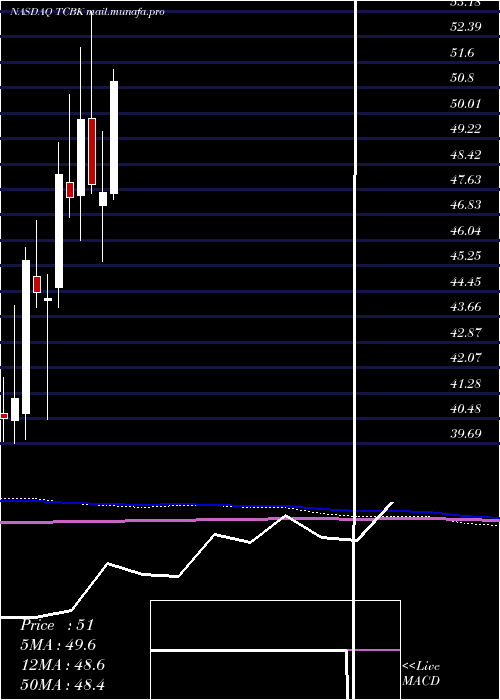Select the 49.22 price axis label

tap(466, 129)
